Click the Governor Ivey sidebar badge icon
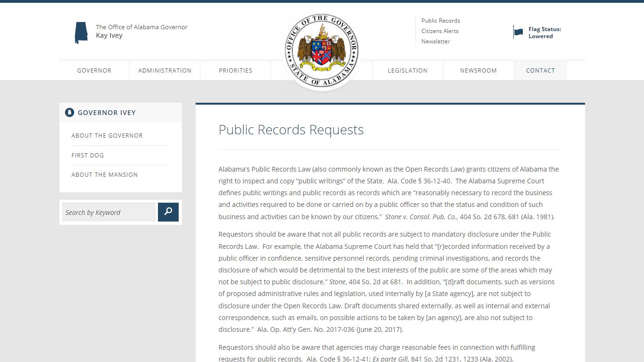 tap(70, 113)
